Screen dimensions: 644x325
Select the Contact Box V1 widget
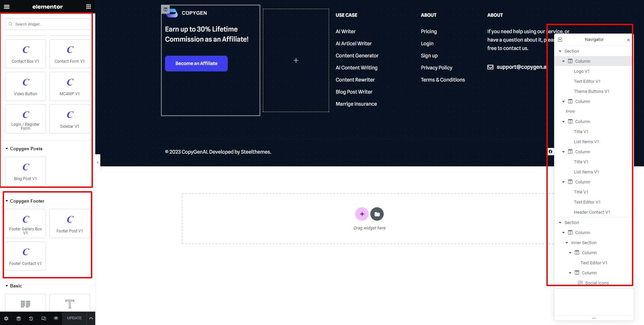(25, 54)
